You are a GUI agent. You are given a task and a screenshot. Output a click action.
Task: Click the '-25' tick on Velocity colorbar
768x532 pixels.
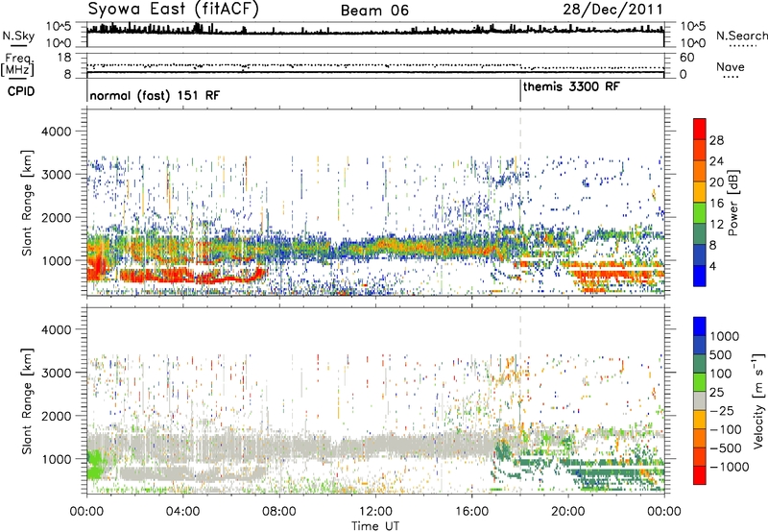(x=721, y=410)
